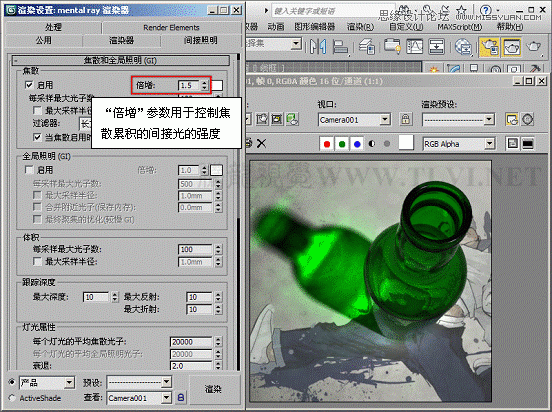Collapse the 焦散和全局照明 (GI) rollout
The width and height of the screenshot is (552, 412).
[x=121, y=61]
